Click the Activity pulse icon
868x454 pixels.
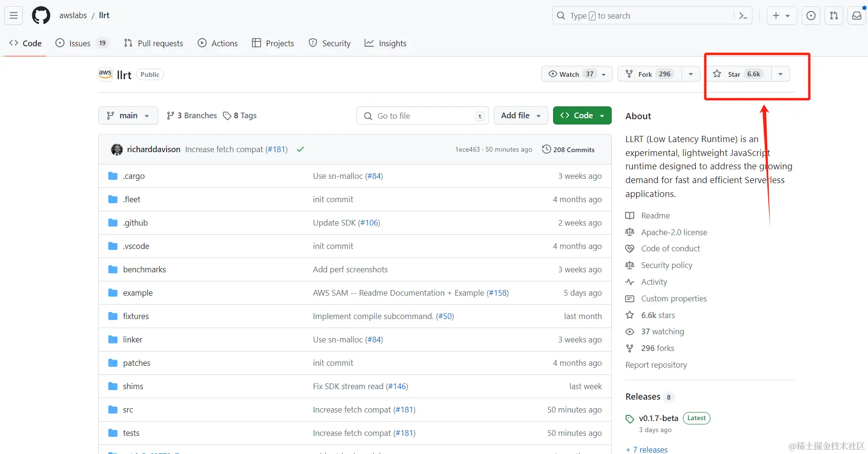click(x=630, y=282)
